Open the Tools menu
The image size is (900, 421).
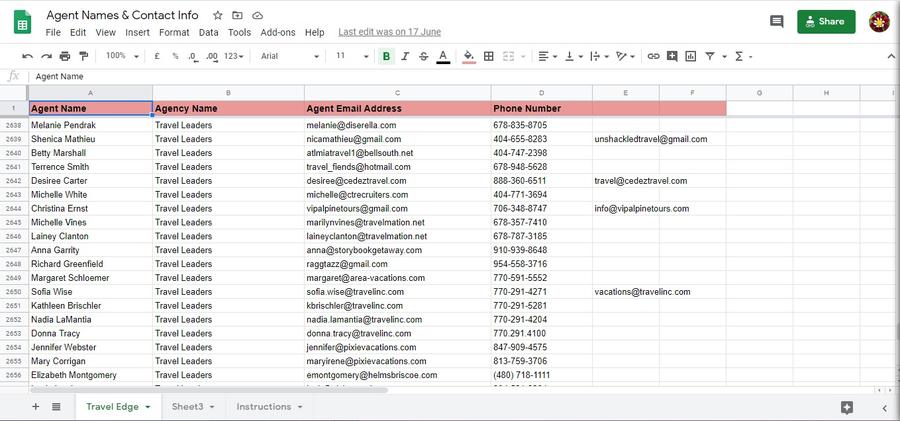click(x=239, y=33)
